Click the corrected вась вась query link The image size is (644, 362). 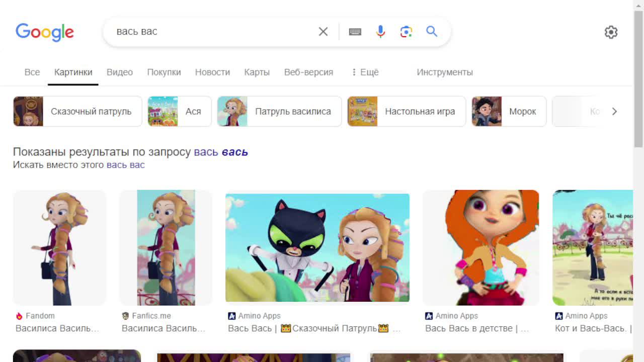221,152
